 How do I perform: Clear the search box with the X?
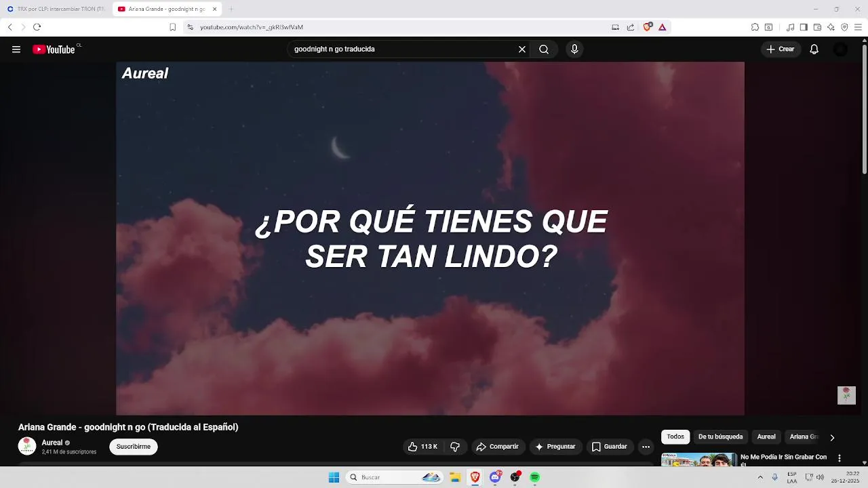click(x=522, y=49)
